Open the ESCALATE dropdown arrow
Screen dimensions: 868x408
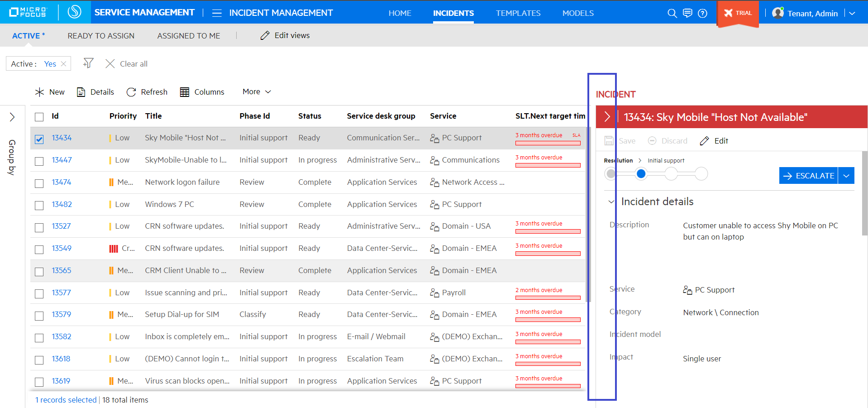[x=846, y=175]
